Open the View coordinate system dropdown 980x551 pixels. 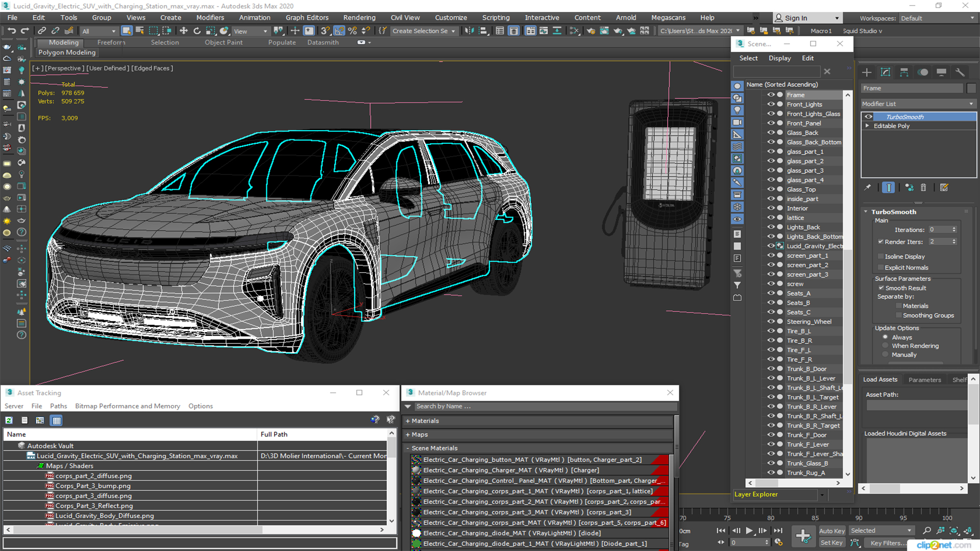(250, 31)
